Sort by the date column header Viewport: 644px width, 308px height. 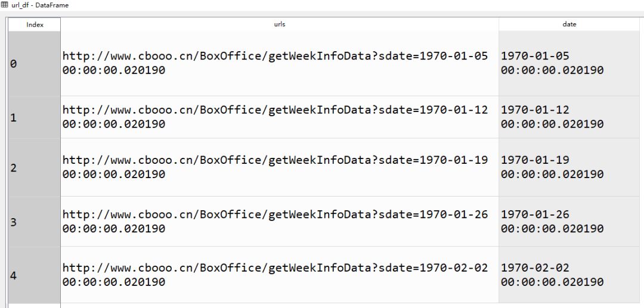(x=569, y=24)
